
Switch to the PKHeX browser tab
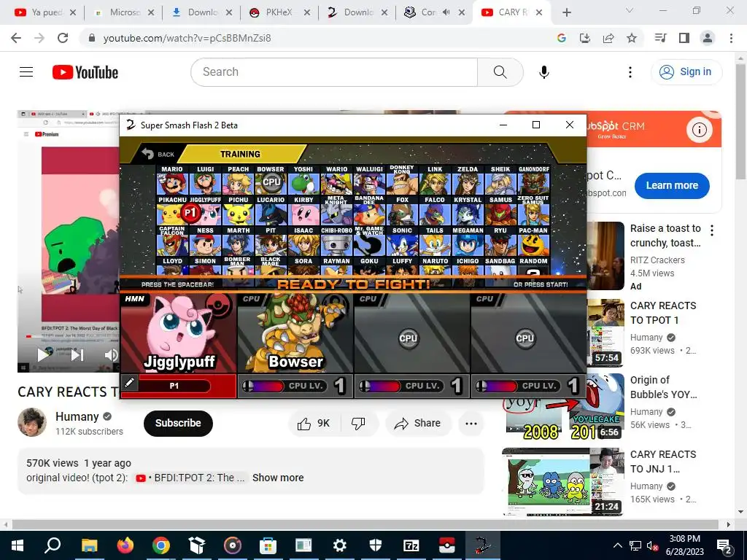pos(279,12)
